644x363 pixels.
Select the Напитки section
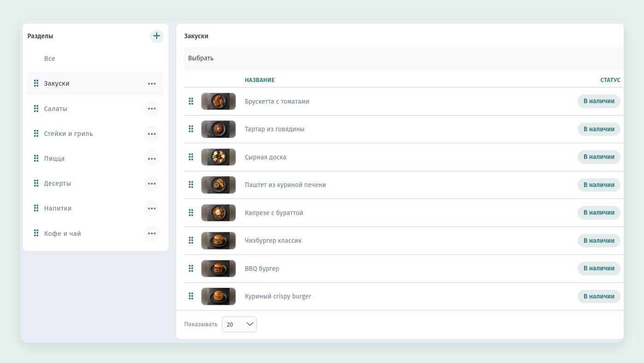pos(58,208)
